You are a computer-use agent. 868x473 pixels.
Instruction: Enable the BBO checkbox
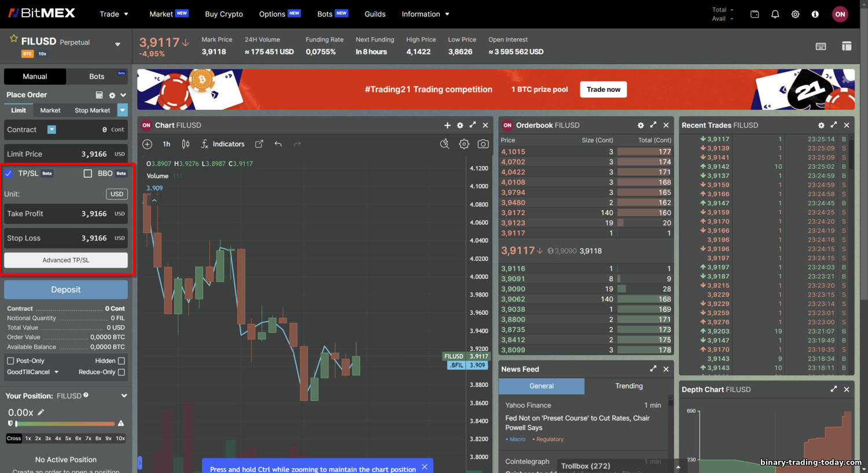[x=88, y=173]
